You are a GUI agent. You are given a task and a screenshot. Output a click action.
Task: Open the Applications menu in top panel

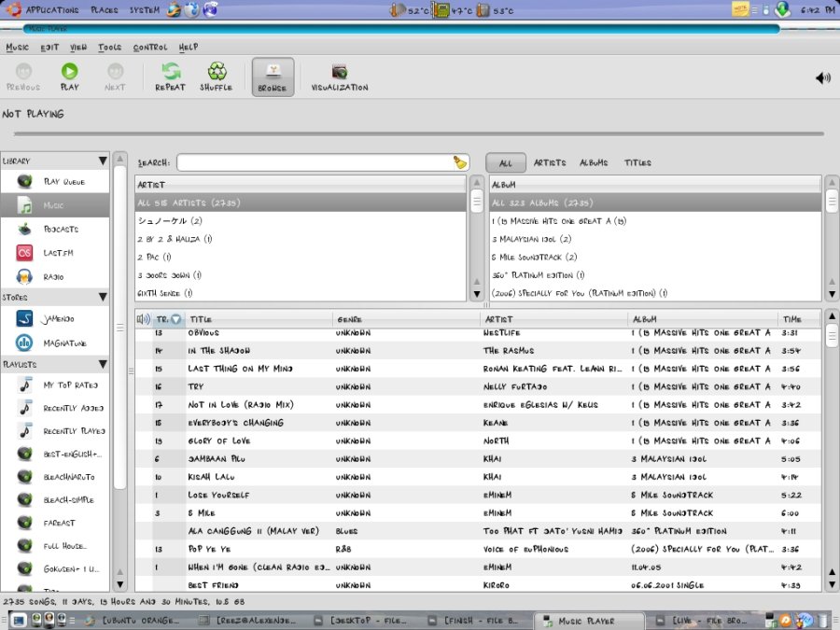point(52,9)
